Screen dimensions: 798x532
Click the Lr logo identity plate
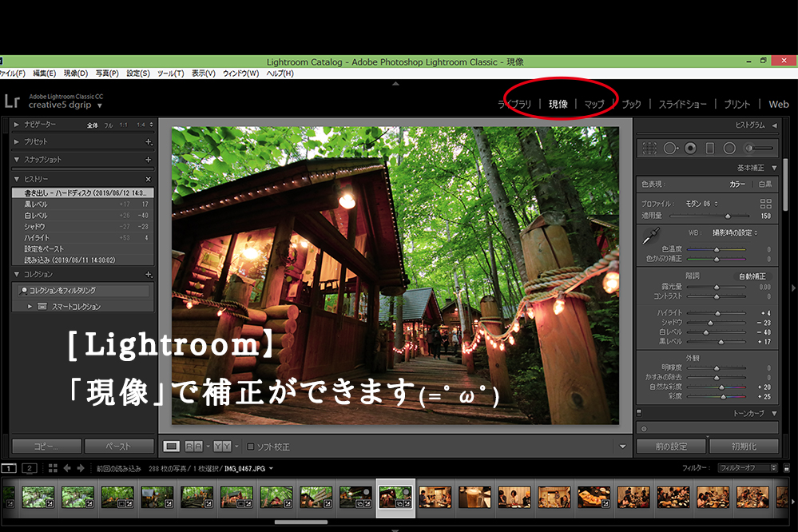pyautogui.click(x=12, y=101)
